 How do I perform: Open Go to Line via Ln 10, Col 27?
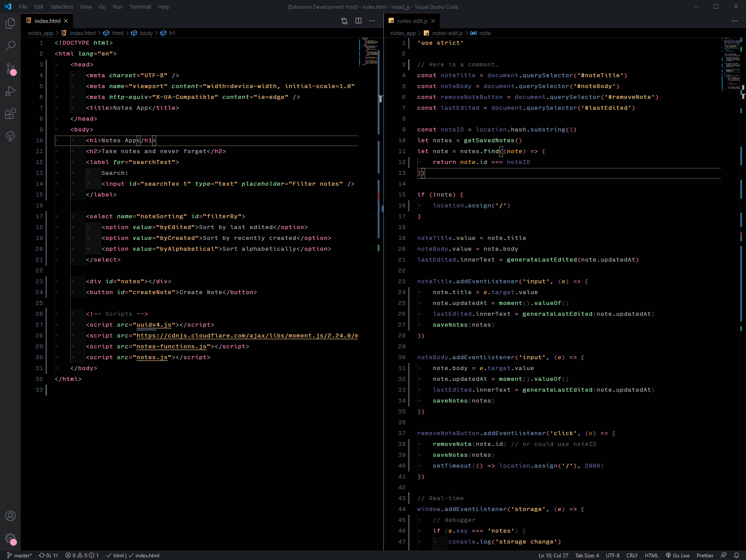coord(553,555)
